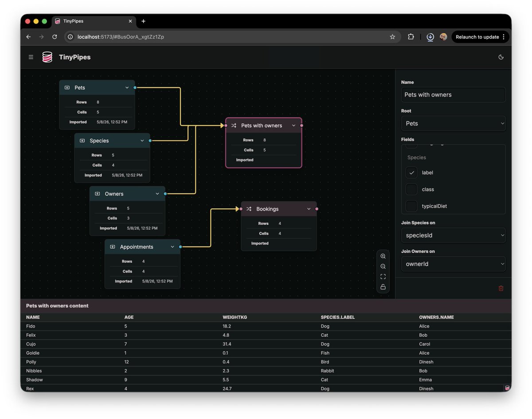
Task: Click the browser address bar URL
Action: (121, 37)
